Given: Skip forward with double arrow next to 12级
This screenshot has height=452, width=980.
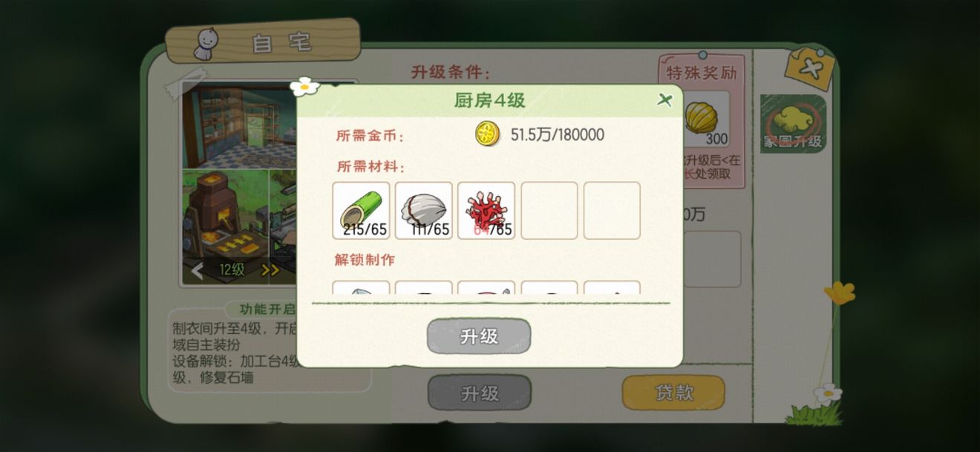Looking at the screenshot, I should coord(270,270).
